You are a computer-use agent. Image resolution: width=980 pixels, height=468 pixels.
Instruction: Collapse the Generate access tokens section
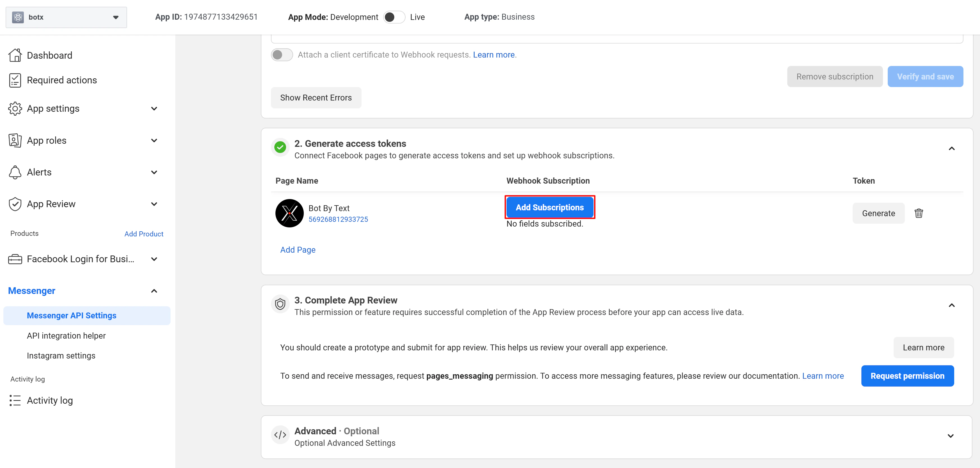[x=951, y=149]
